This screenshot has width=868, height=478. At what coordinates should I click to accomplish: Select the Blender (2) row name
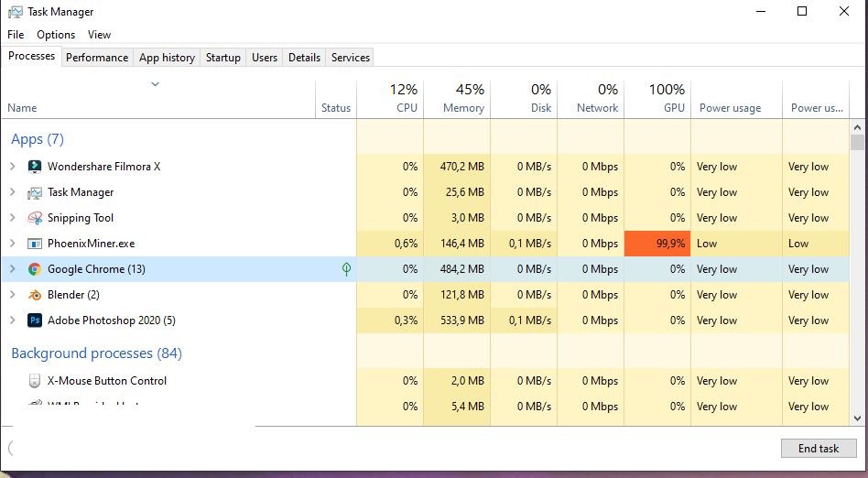pyautogui.click(x=73, y=295)
